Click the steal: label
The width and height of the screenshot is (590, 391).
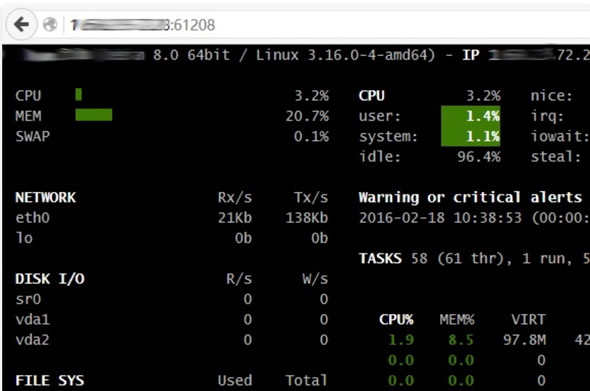(x=556, y=157)
